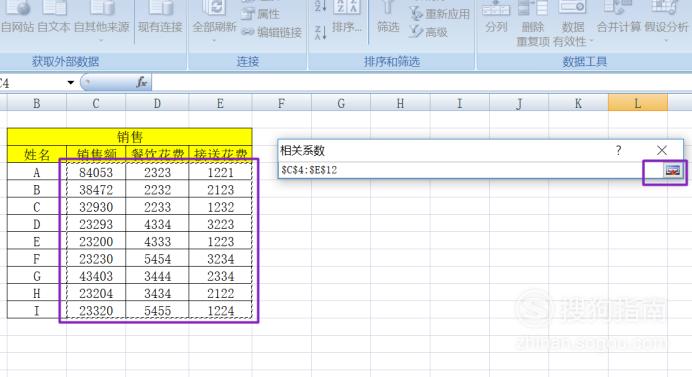
Task: Open What-If Analysis (假设分析)
Action: tap(666, 21)
